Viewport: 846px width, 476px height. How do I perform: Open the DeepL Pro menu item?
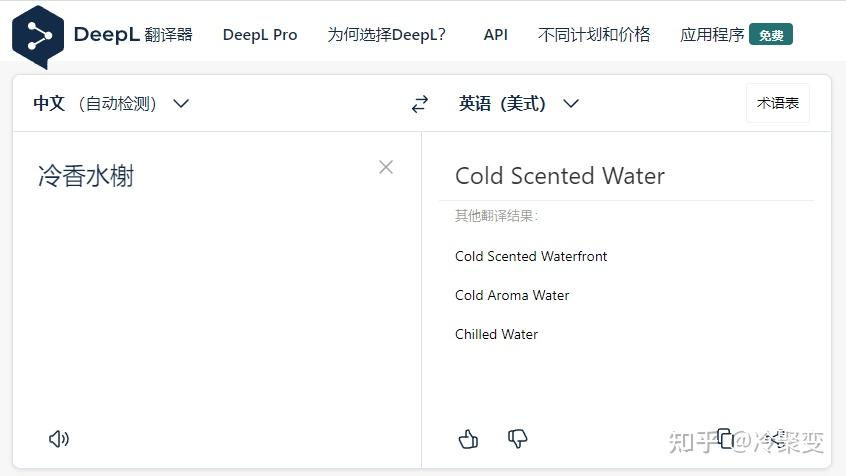(260, 34)
